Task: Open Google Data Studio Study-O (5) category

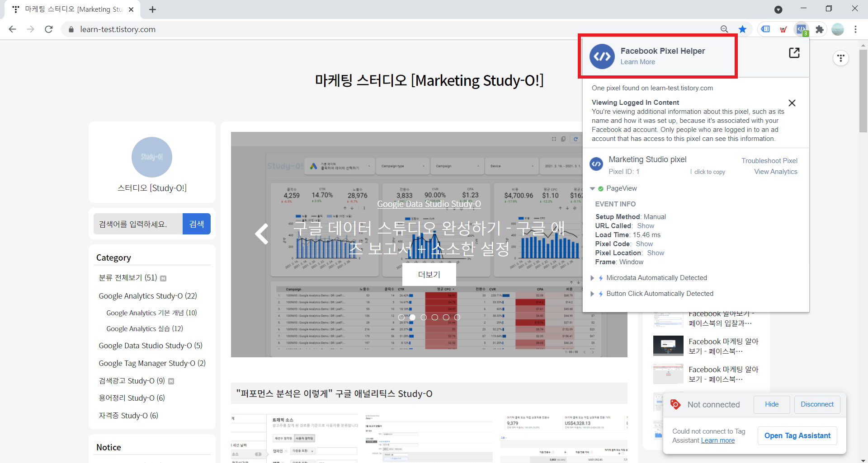Action: [x=151, y=346]
